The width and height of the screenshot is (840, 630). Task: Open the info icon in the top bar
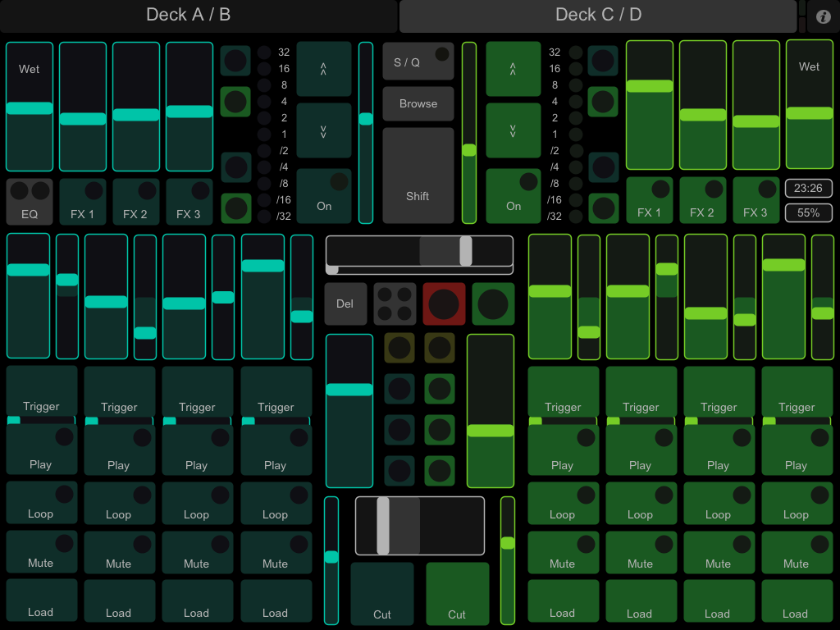tap(824, 16)
